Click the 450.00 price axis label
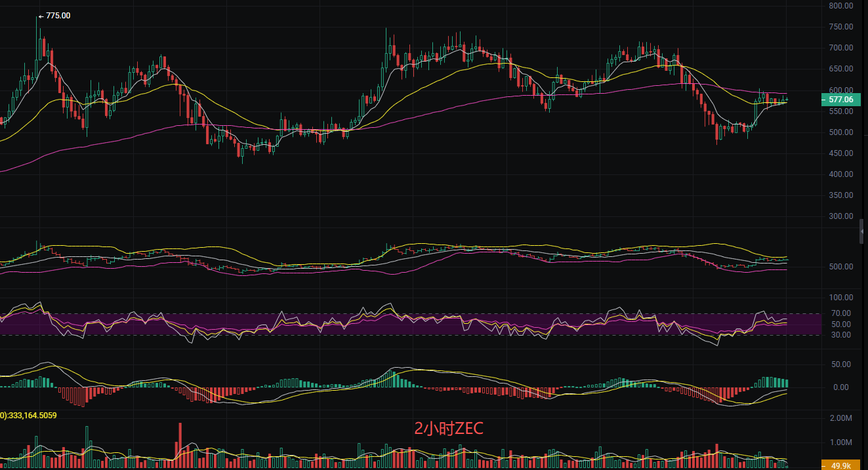 (840, 153)
